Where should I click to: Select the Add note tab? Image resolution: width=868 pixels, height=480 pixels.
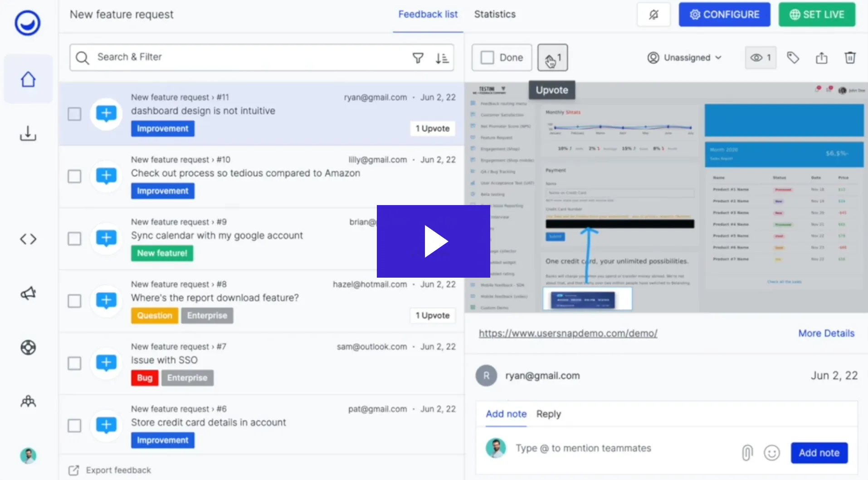(506, 414)
